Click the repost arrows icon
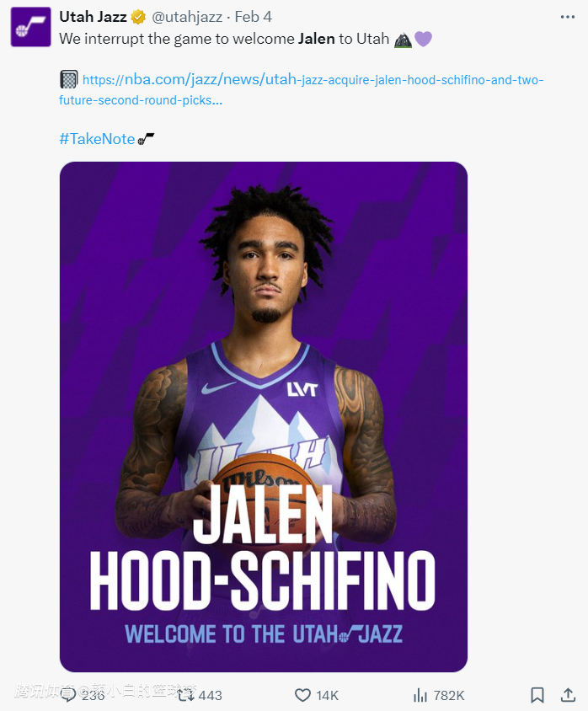Image resolution: width=588 pixels, height=711 pixels. (185, 695)
